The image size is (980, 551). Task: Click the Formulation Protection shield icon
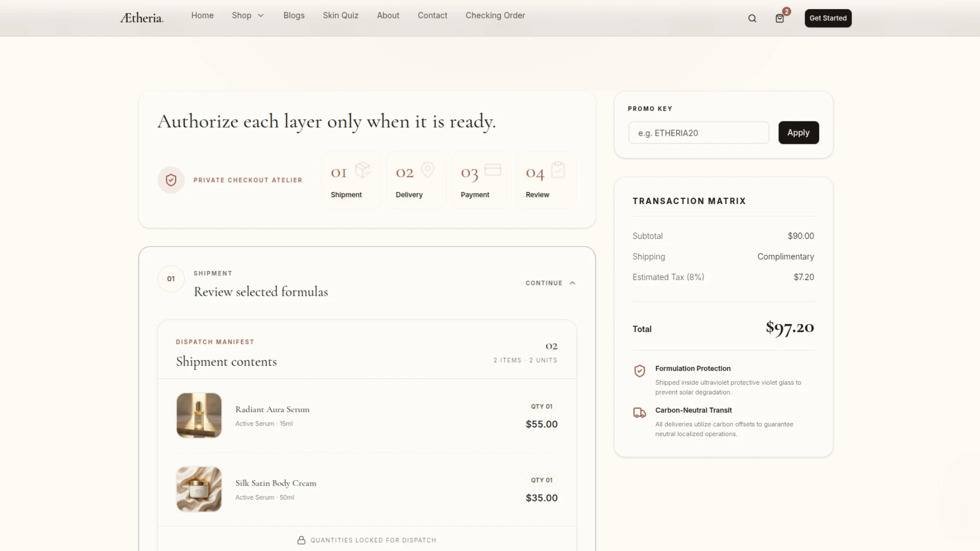click(x=640, y=371)
